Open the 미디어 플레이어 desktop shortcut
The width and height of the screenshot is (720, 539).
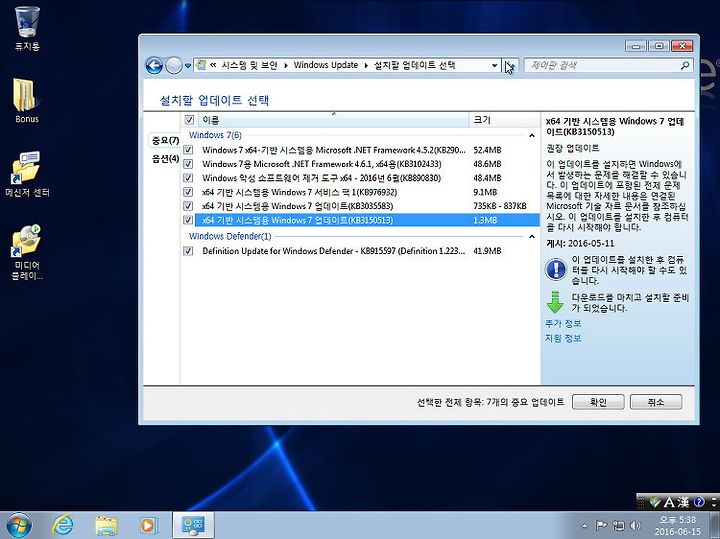point(27,252)
